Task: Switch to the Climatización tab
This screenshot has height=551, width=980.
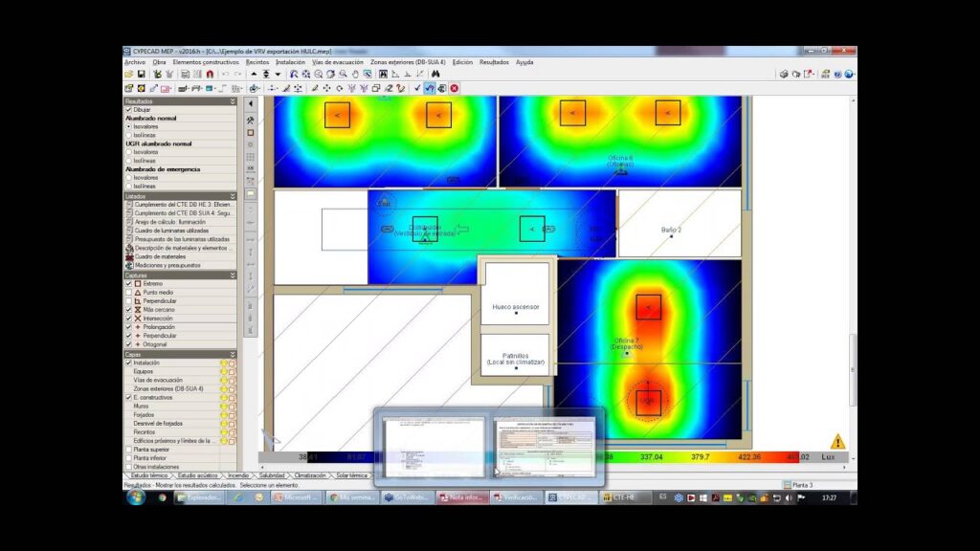Action: pyautogui.click(x=309, y=475)
